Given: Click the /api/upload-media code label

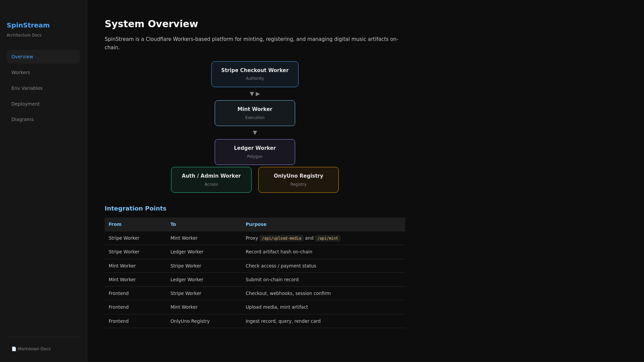Looking at the screenshot, I should [x=281, y=238].
